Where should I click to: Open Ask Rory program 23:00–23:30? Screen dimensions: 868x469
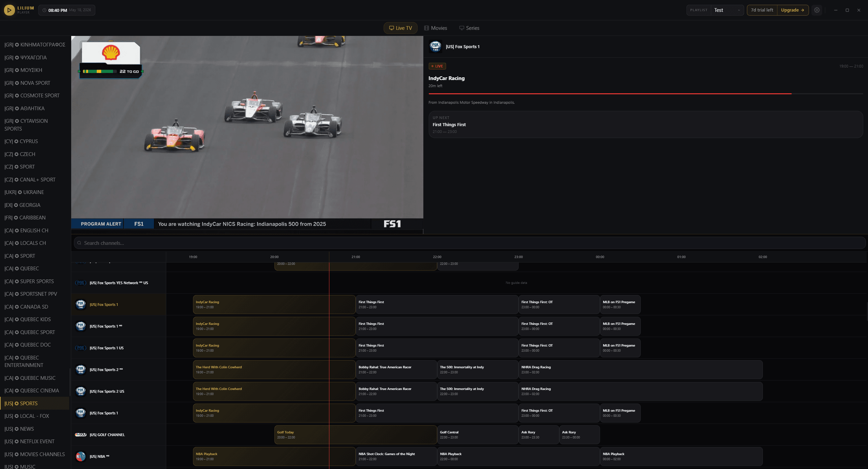pyautogui.click(x=539, y=435)
